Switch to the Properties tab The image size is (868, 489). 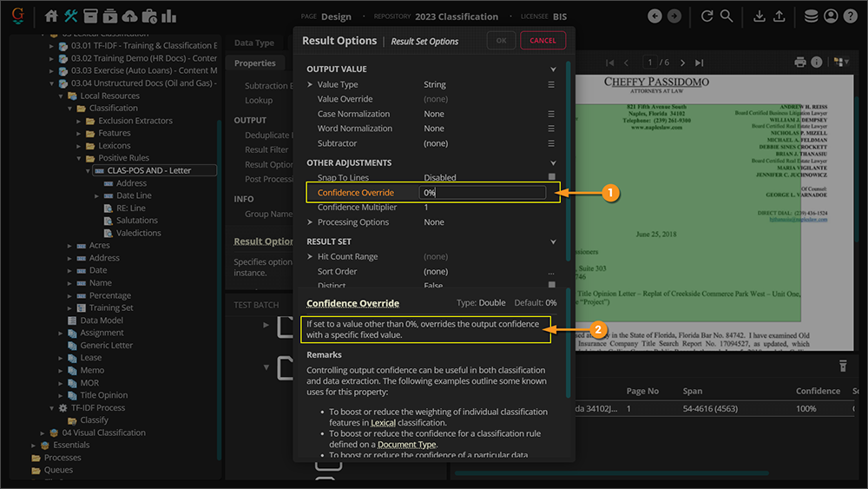coord(254,63)
